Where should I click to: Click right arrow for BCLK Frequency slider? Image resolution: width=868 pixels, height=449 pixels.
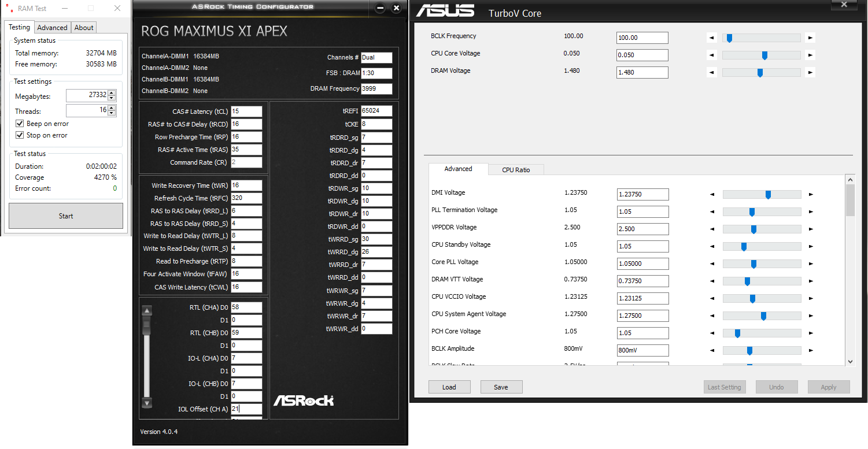(x=810, y=38)
